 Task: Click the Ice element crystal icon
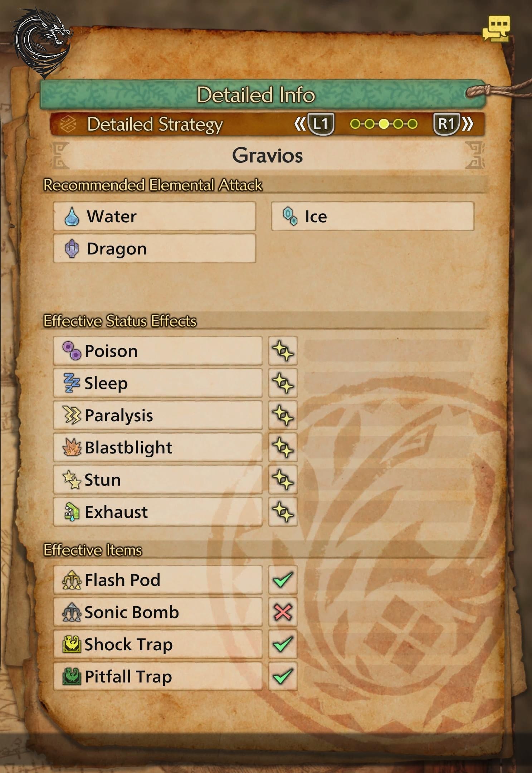coord(290,216)
